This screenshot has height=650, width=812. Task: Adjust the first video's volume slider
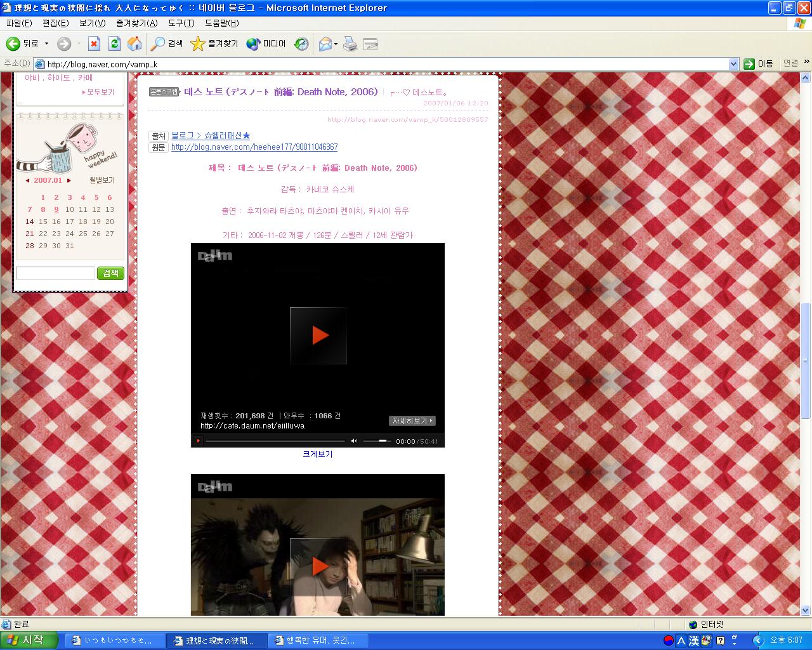tap(378, 441)
